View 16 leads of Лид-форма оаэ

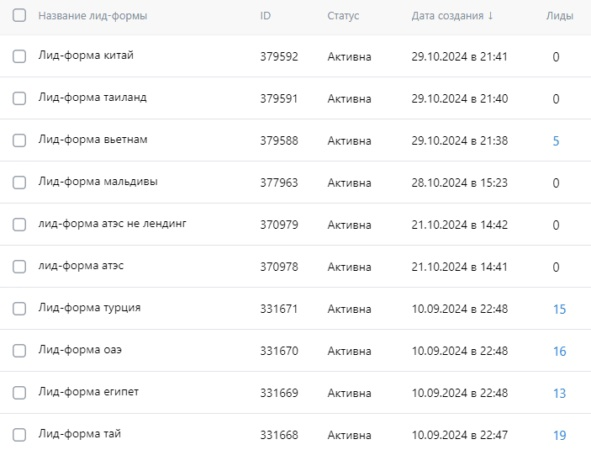(x=560, y=351)
